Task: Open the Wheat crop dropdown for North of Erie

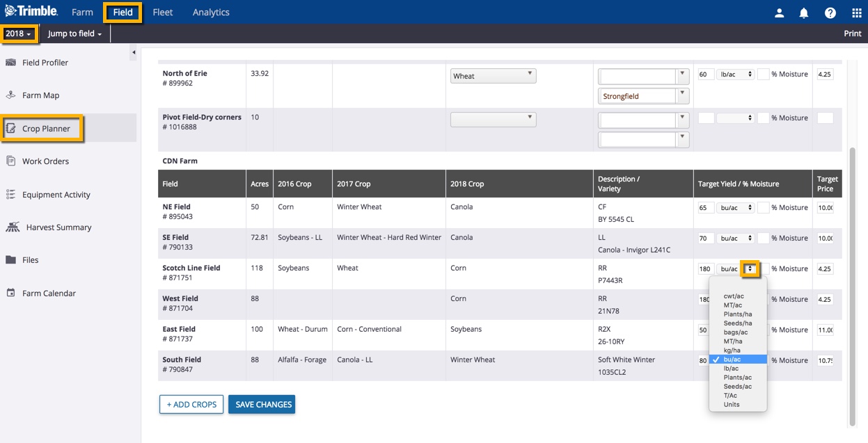Action: [x=493, y=76]
